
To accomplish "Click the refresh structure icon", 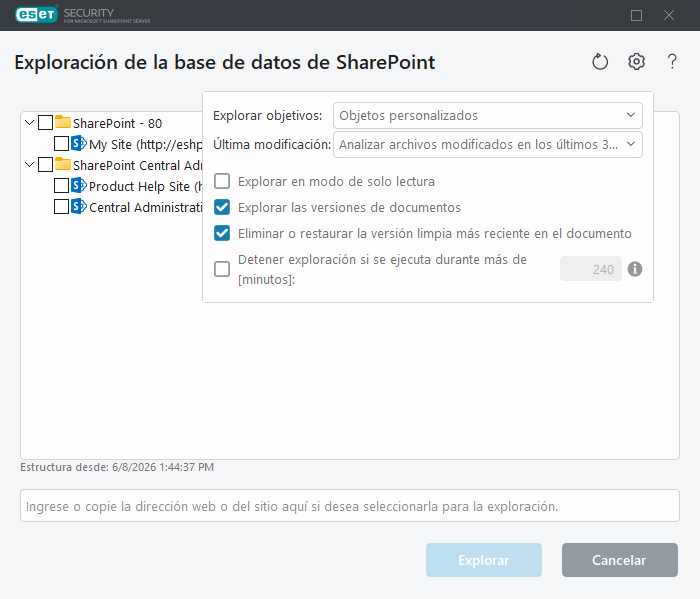I will point(600,62).
